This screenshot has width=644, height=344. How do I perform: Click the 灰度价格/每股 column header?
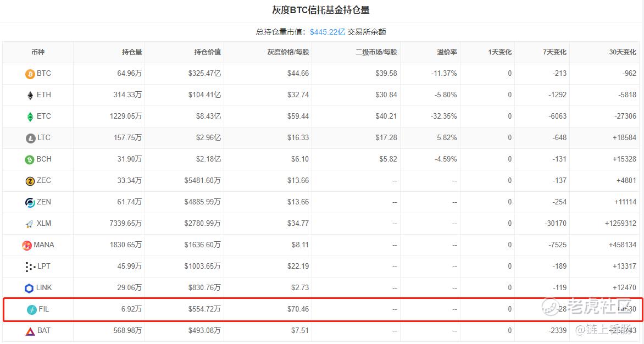tap(288, 52)
